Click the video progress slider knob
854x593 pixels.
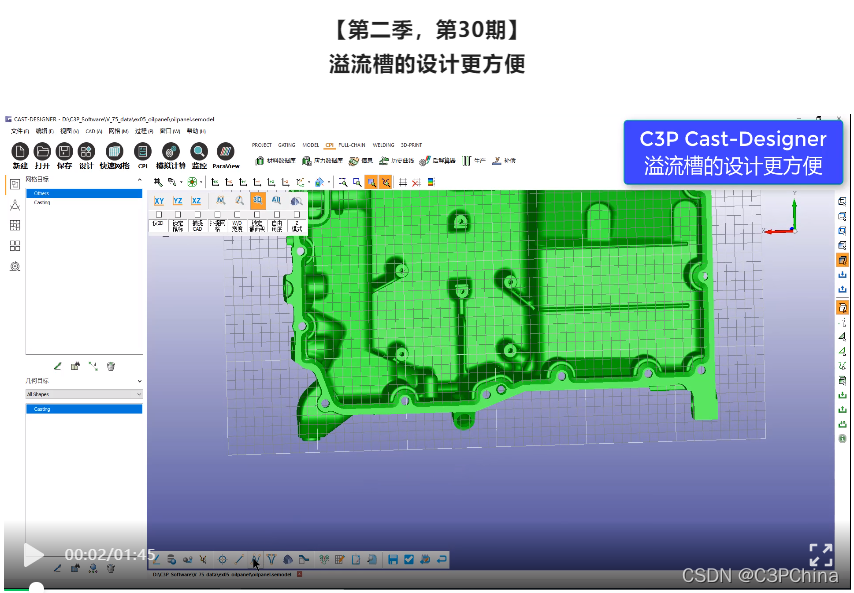(36, 589)
